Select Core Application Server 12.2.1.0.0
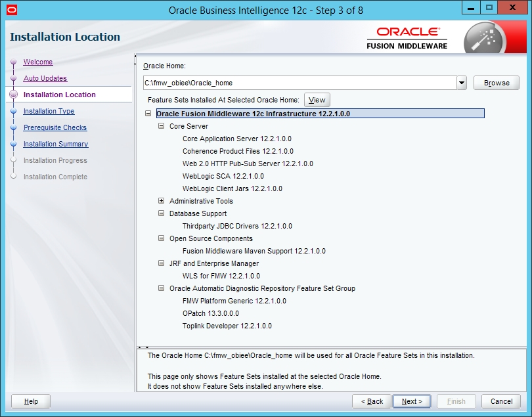The width and height of the screenshot is (532, 417). click(237, 139)
